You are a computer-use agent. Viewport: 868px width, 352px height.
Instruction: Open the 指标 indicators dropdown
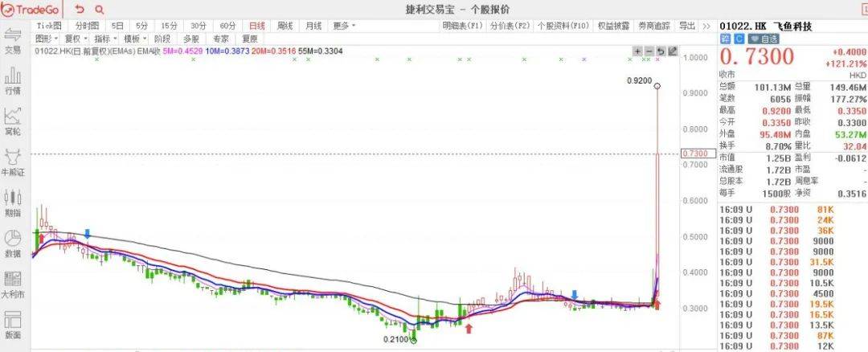coord(104,39)
